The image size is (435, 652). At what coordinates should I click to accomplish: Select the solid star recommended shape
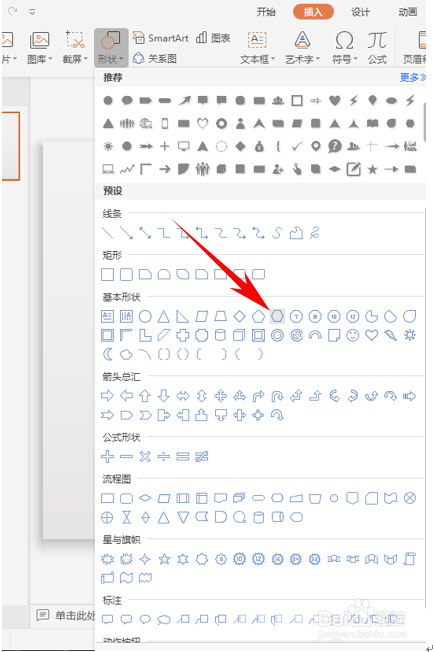point(373,169)
